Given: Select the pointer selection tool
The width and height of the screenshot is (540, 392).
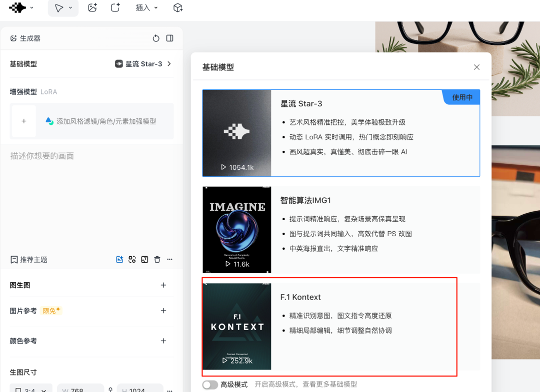Looking at the screenshot, I should [x=59, y=8].
